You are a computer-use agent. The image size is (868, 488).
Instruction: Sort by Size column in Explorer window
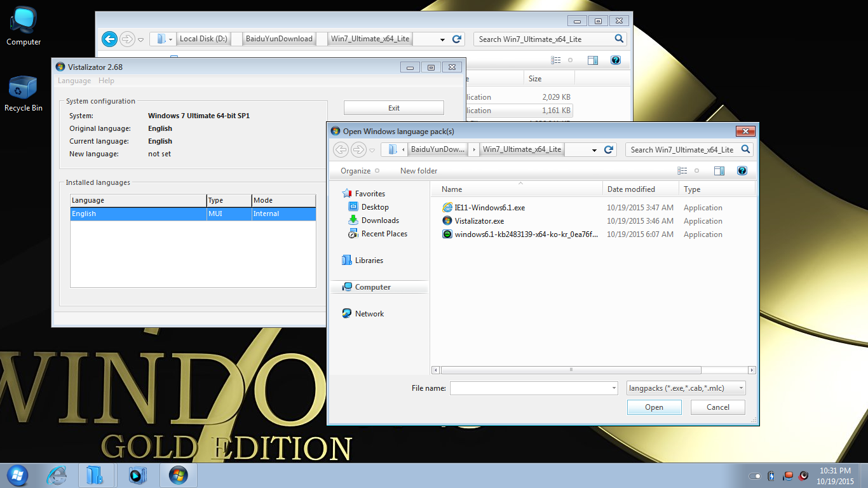coord(550,79)
